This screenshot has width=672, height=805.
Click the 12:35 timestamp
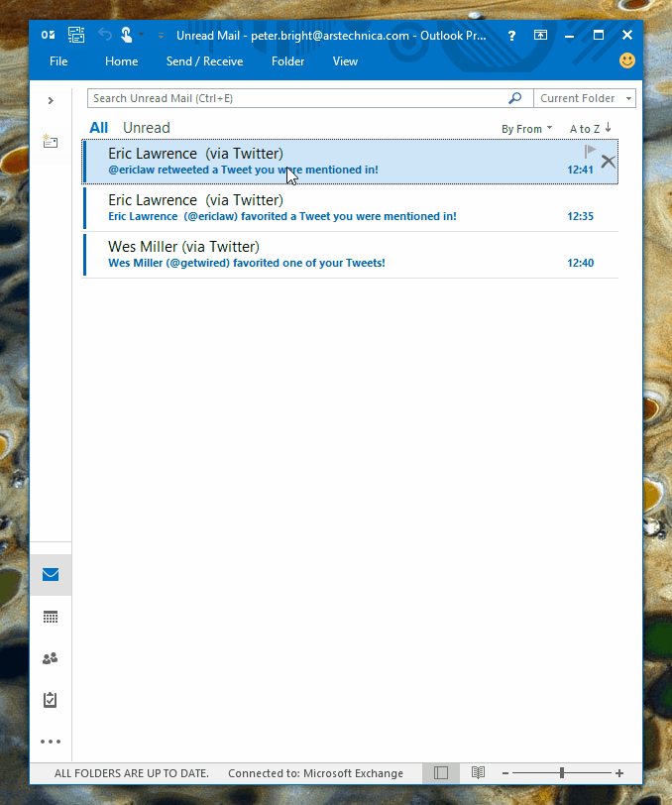(580, 216)
